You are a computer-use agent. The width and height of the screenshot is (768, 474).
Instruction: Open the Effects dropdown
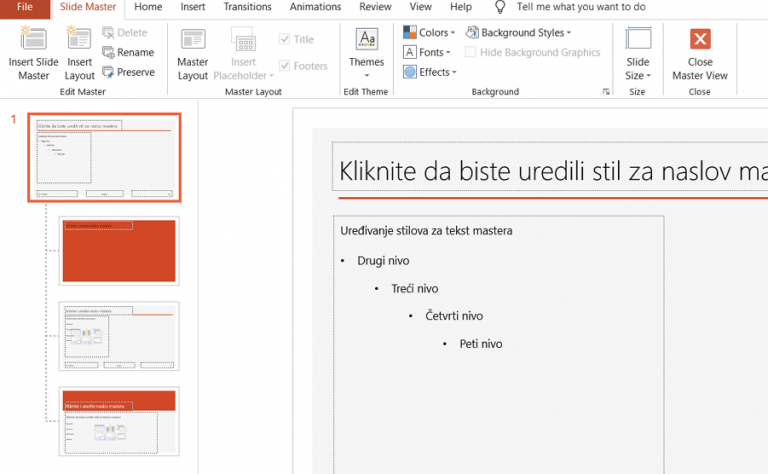430,72
